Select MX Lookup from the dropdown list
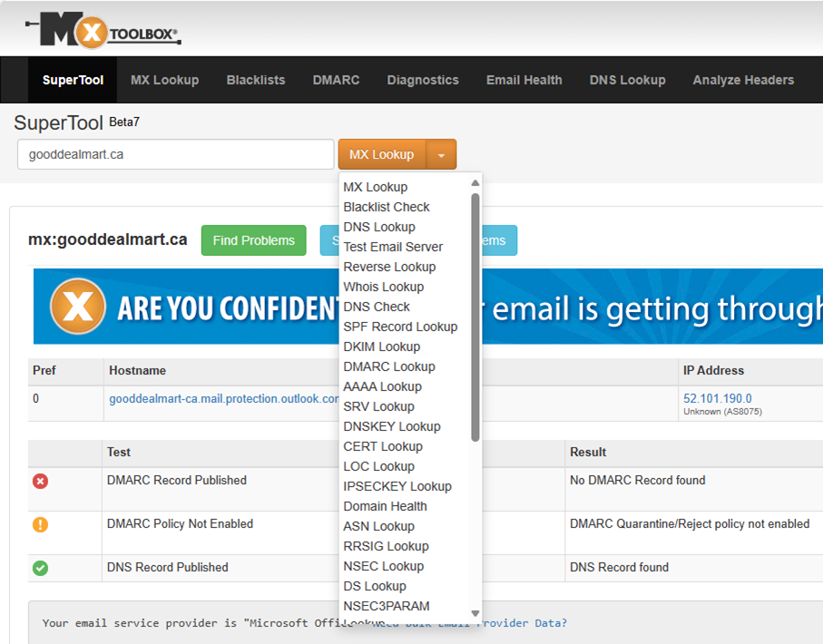Viewport: 823px width, 644px height. [x=376, y=188]
